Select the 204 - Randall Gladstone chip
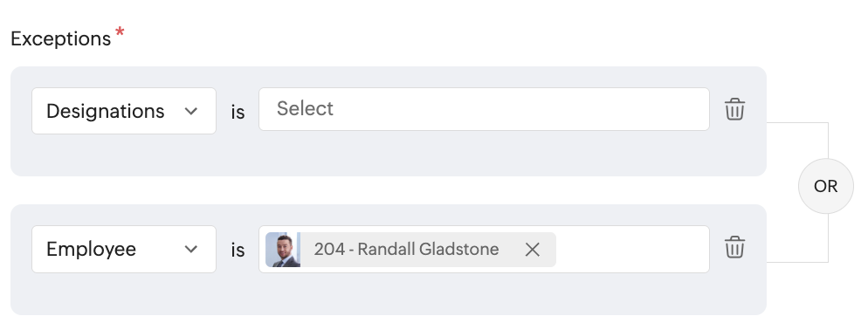Viewport: 868px width, 330px height. (410, 250)
